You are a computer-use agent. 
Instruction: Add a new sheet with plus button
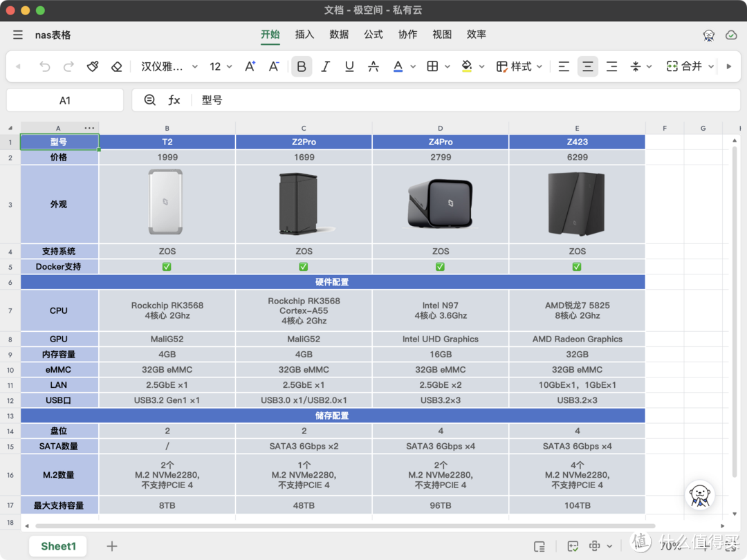point(112,546)
